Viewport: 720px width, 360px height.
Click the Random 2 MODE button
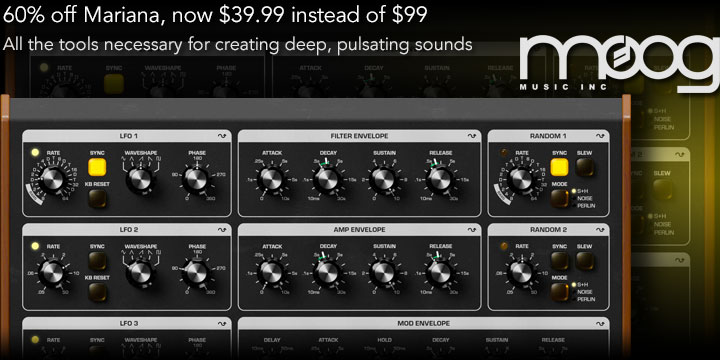[x=560, y=292]
